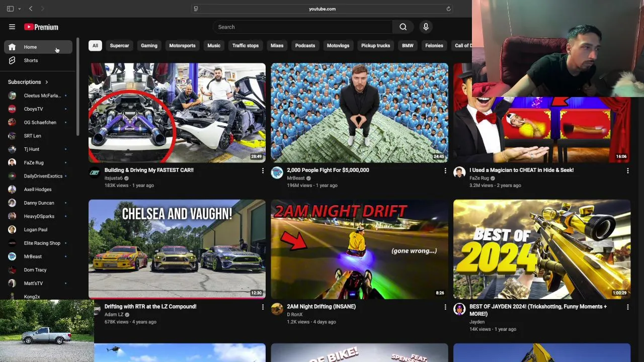
Task: Open the Jayden channel avatar under the video
Action: coord(459,309)
